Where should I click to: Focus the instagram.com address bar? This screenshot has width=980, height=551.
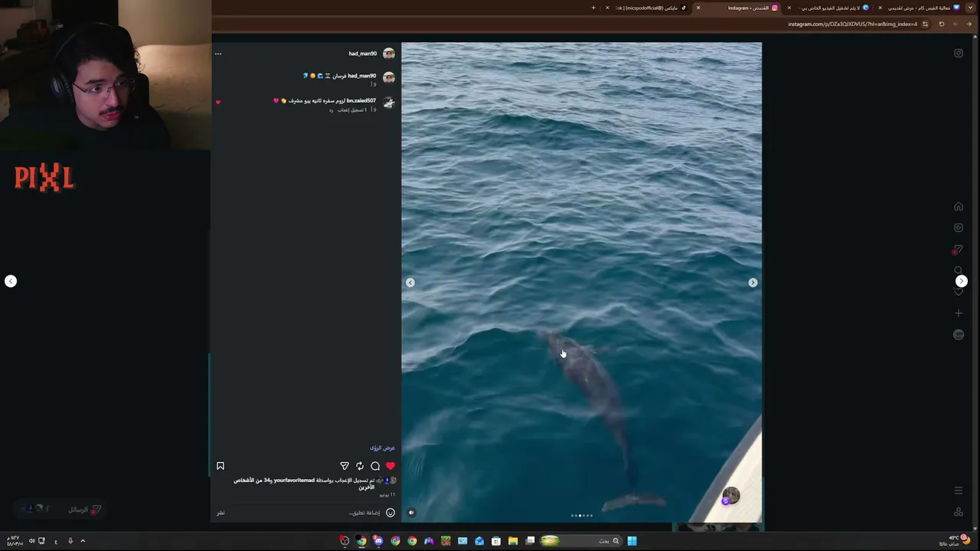[x=853, y=24]
